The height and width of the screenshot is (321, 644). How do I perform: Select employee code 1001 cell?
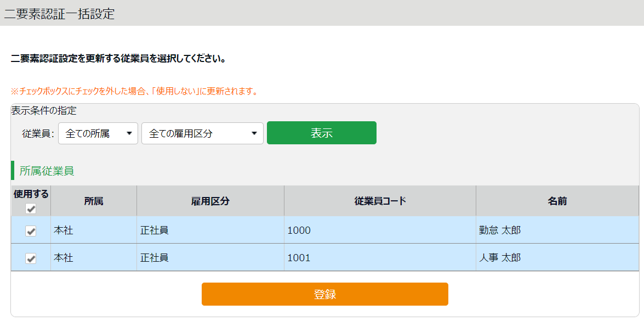pos(299,257)
